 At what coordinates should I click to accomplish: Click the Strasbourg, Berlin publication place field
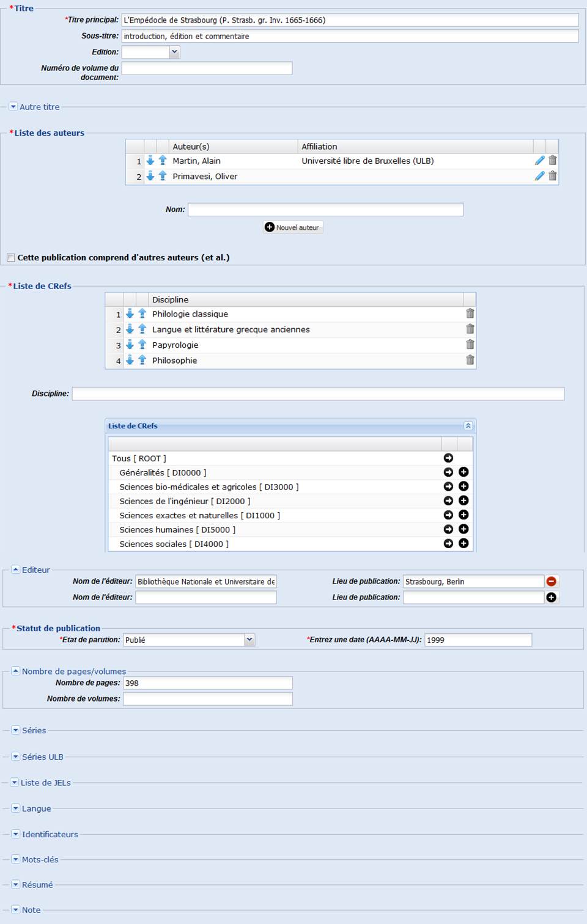tap(473, 581)
